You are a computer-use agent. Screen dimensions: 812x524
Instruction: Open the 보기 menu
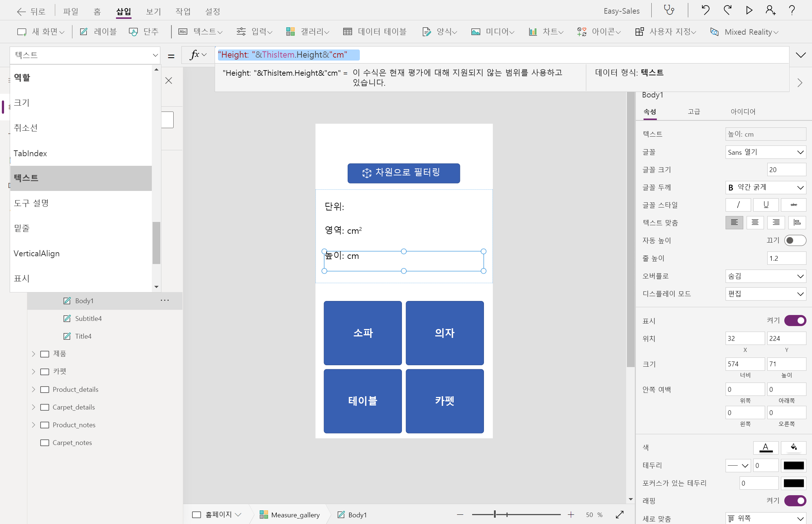(x=153, y=11)
